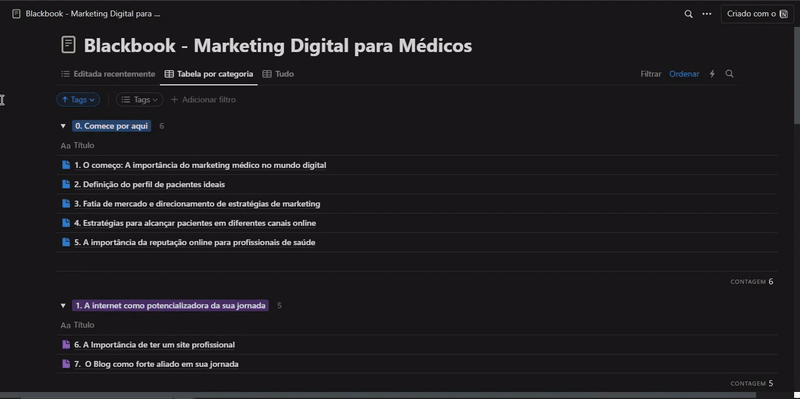
Task: Open row 1. O começo: A importância do marketing
Action: (200, 165)
